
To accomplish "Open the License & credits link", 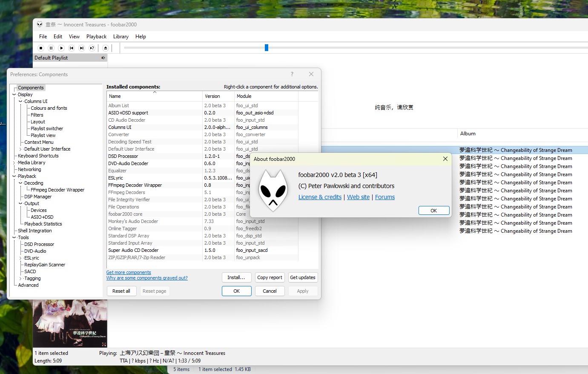I will coord(320,197).
